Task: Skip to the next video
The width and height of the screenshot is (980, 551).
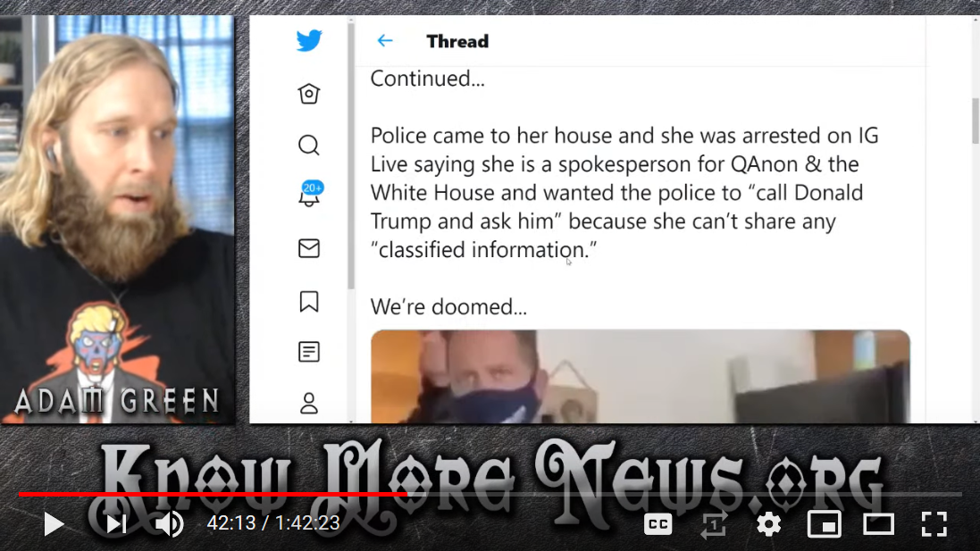Action: (x=115, y=523)
